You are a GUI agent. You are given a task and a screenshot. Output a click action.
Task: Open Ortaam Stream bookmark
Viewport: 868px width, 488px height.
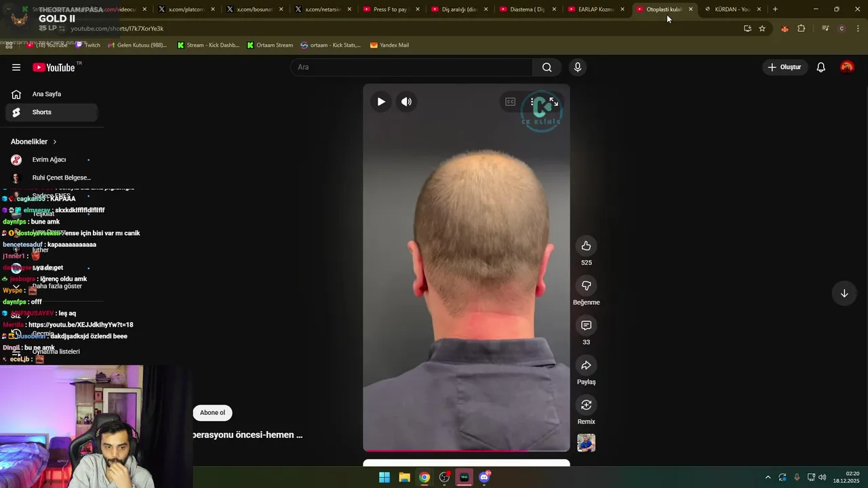(270, 45)
